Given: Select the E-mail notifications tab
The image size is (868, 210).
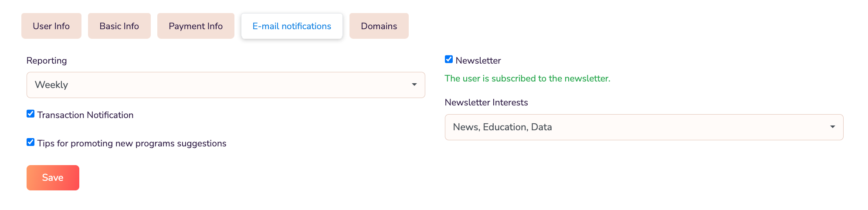Looking at the screenshot, I should coord(292,26).
